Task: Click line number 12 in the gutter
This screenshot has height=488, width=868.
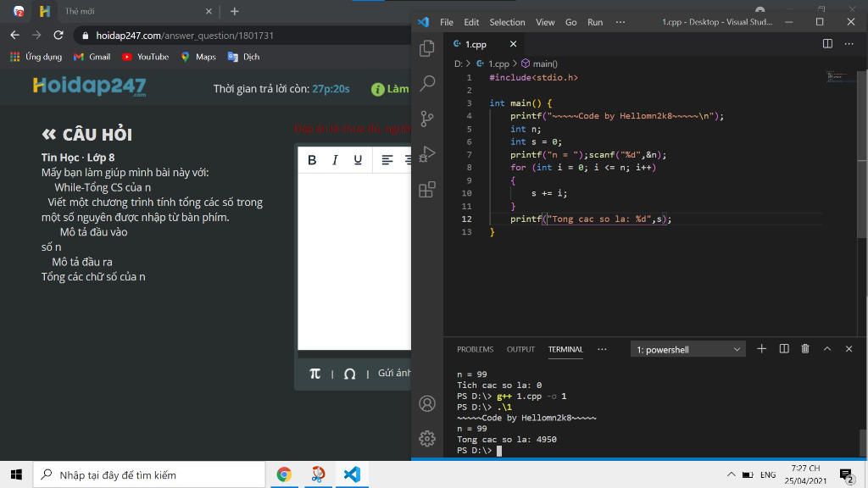Action: (467, 219)
